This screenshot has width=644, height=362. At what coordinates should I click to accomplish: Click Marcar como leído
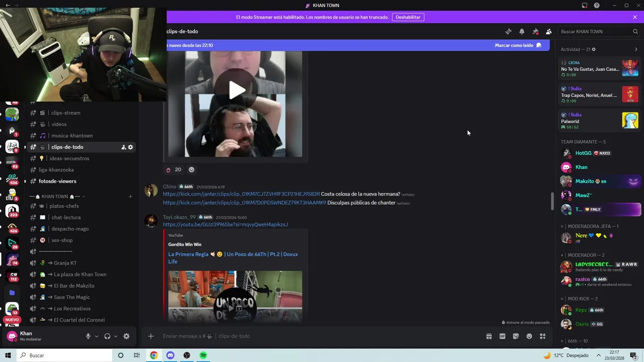coord(518,45)
